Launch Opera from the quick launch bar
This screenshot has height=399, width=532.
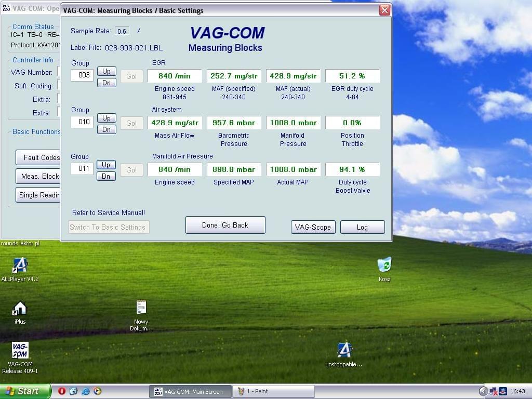point(62,391)
